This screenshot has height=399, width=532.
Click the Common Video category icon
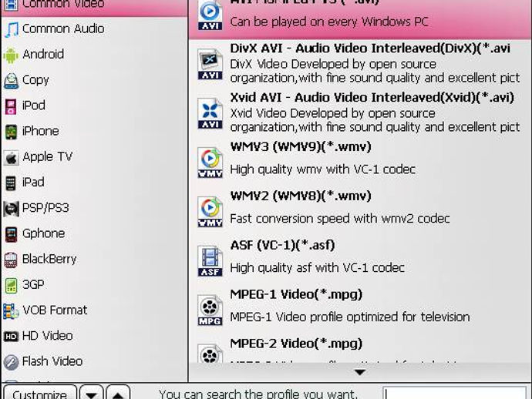point(11,5)
